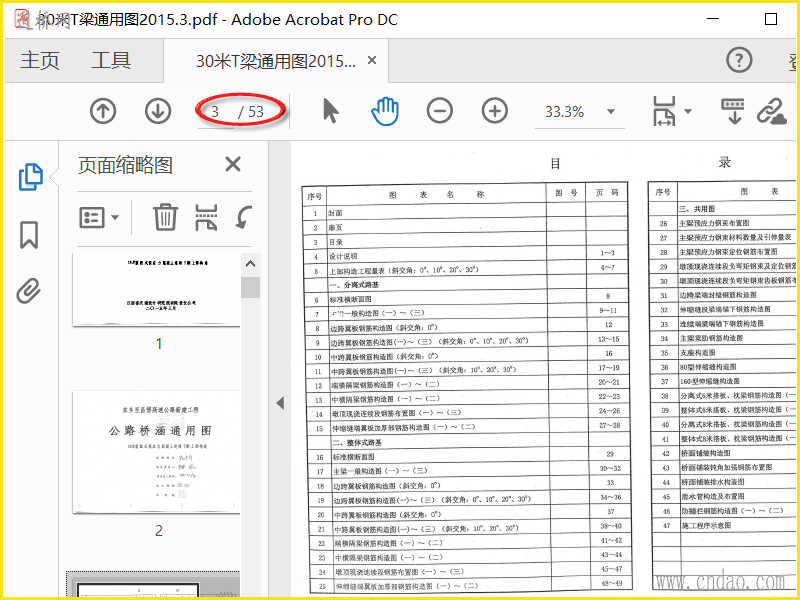This screenshot has width=800, height=600.
Task: Click 图表名称 header in left table
Action: (436, 194)
